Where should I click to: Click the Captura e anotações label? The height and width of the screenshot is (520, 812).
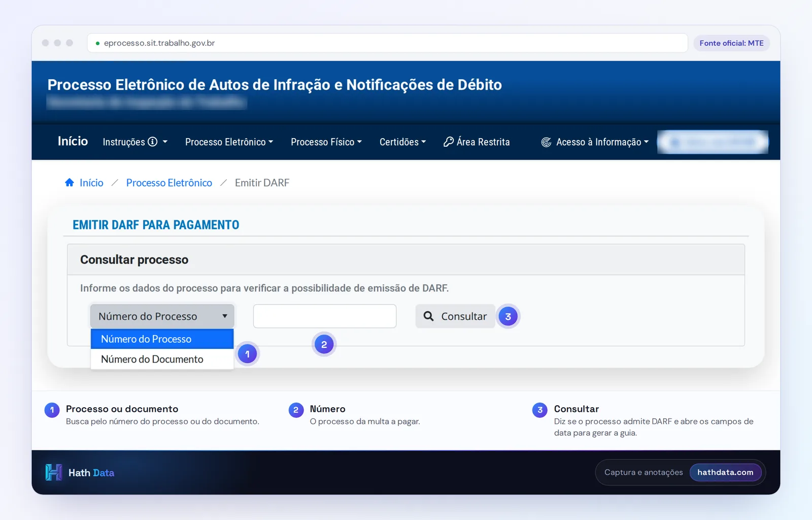(x=644, y=472)
